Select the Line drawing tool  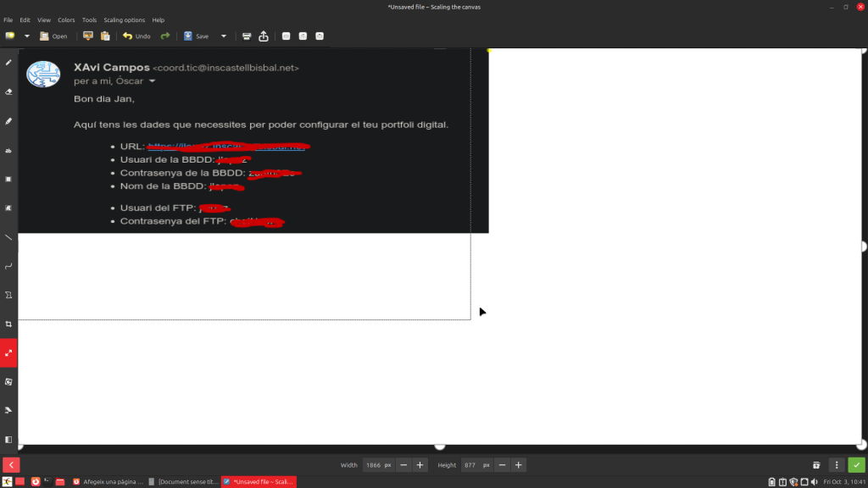(x=8, y=237)
